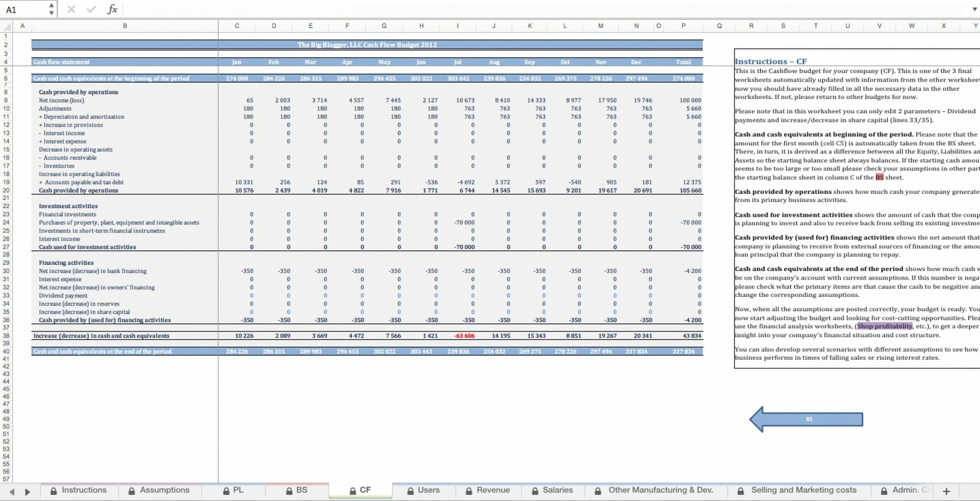Click the highlighted BS link in instructions
980x501 pixels.
click(x=879, y=178)
